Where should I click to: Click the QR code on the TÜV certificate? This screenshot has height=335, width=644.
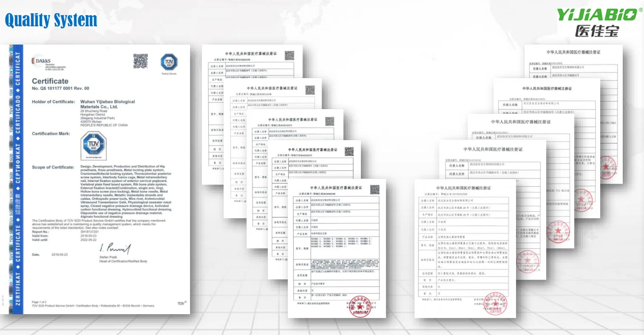pyautogui.click(x=141, y=61)
